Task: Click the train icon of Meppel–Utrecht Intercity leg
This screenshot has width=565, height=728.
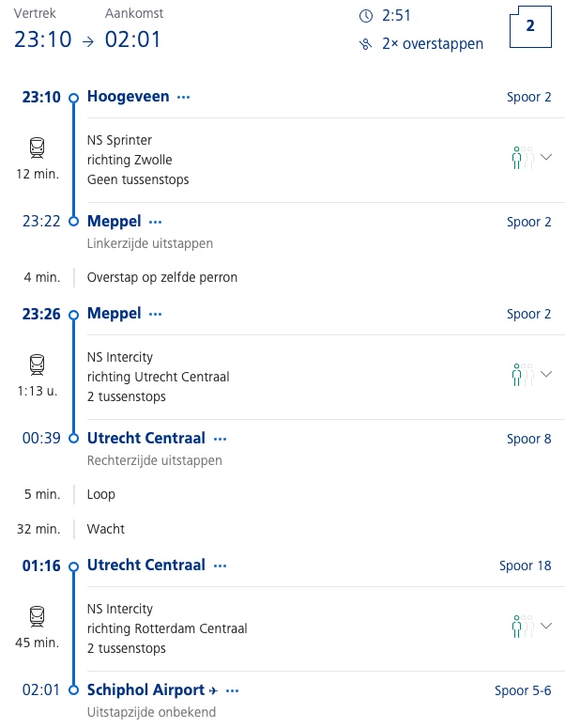Action: point(37,364)
